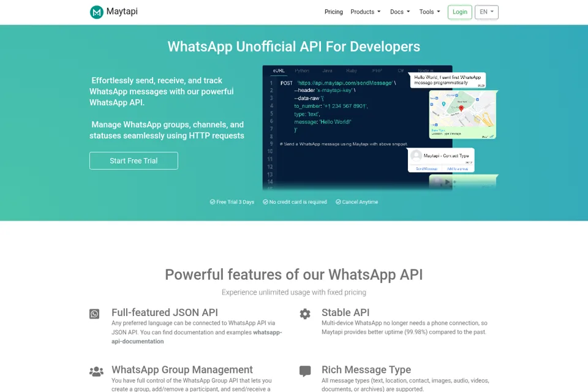
Task: Select the Ruby code tab
Action: point(352,70)
